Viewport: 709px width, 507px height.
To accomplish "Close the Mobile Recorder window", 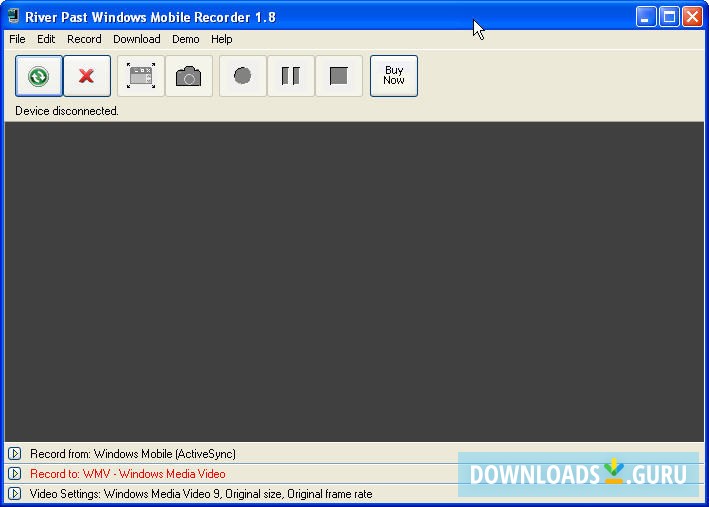I will (692, 17).
